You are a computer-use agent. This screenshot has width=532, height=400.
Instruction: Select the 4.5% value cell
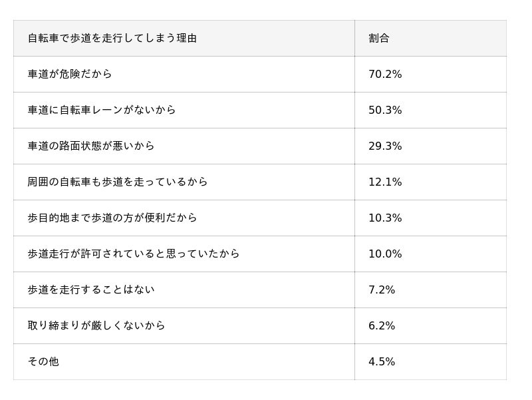pos(430,362)
